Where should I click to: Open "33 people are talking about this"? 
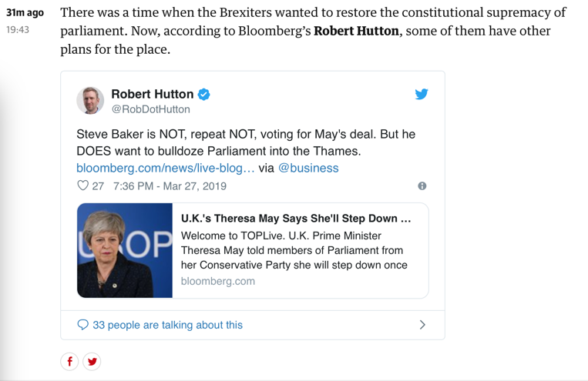click(167, 325)
